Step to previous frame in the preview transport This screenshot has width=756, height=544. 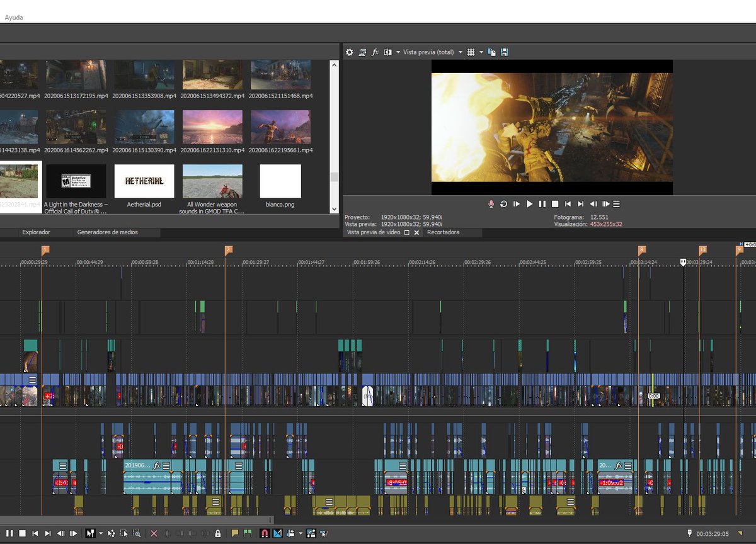[593, 204]
